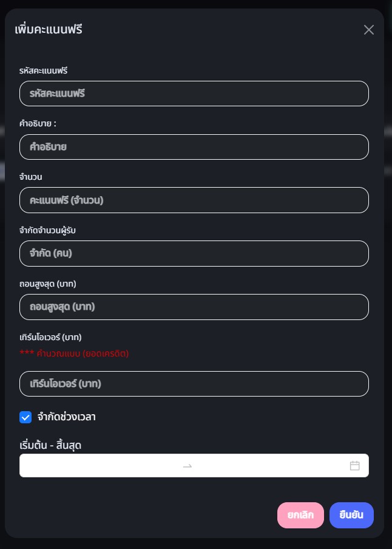
Task: Focus the รหัสคะแนนฟรี input field
Action: click(194, 94)
